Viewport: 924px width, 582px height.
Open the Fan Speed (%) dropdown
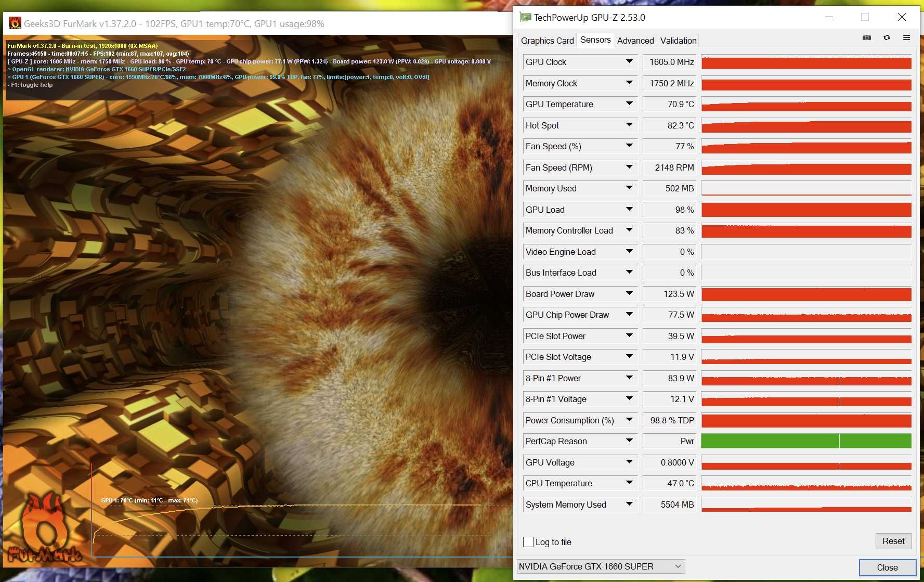point(629,146)
